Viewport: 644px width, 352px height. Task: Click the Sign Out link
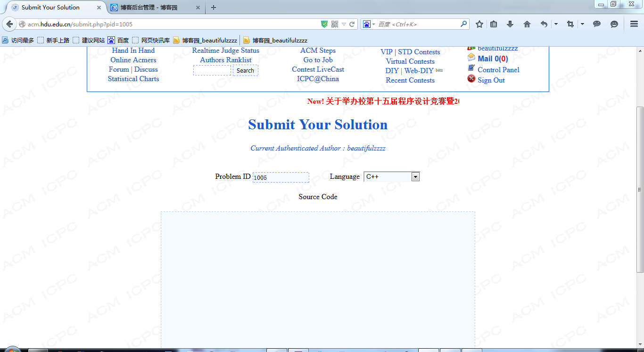click(x=491, y=80)
